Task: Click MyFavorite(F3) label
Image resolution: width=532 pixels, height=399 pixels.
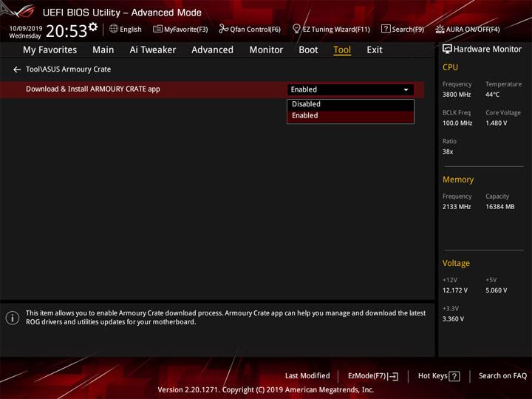Action: tap(186, 30)
